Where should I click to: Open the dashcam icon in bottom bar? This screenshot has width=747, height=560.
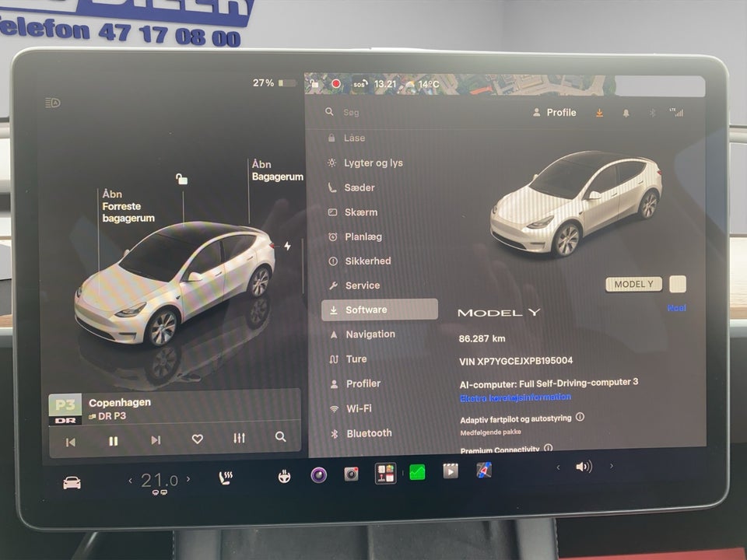point(352,474)
